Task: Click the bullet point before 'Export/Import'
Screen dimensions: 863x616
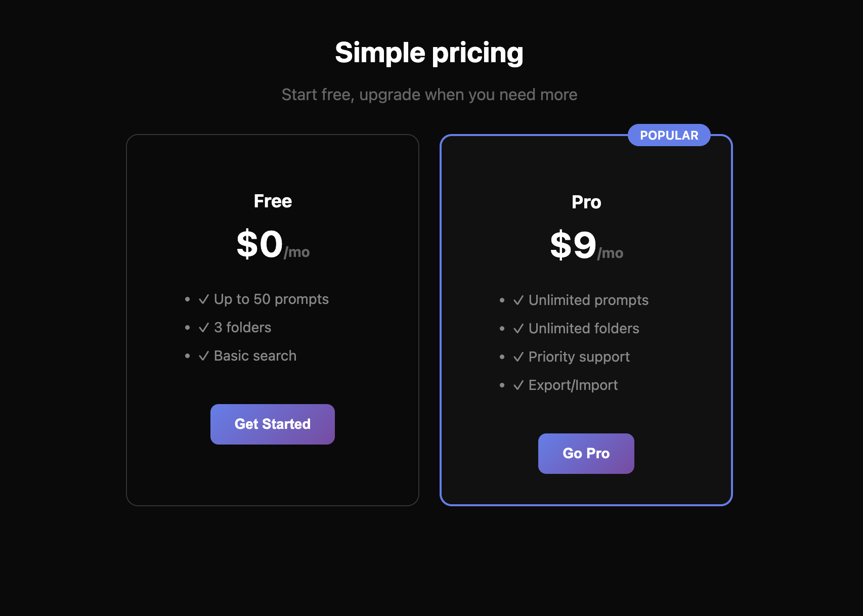Action: pos(502,385)
